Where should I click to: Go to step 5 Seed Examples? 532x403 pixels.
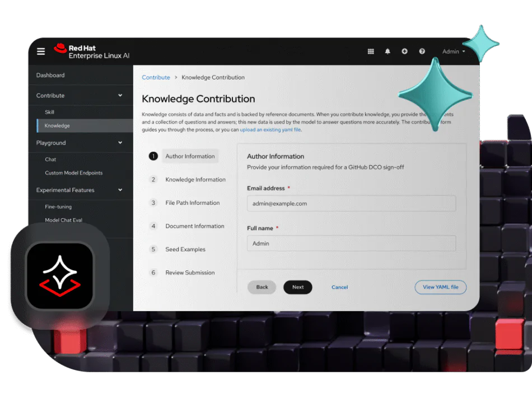[x=178, y=249]
